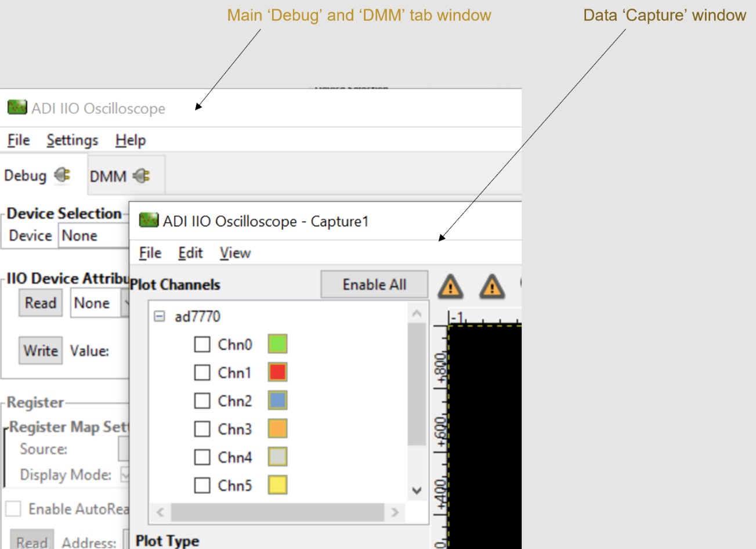The height and width of the screenshot is (549, 756).
Task: Click the Capture1 window title text
Action: click(x=266, y=221)
